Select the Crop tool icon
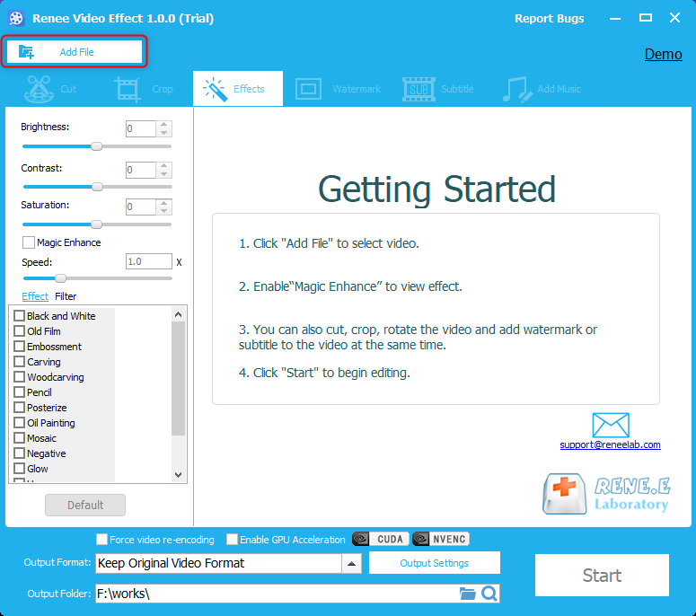Screen dimensions: 696x616 pos(128,89)
